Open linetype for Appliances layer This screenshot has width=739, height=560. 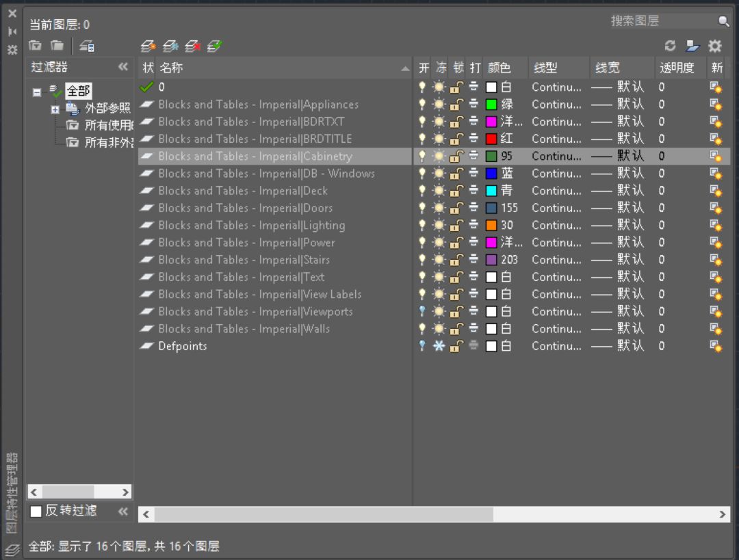(x=556, y=104)
